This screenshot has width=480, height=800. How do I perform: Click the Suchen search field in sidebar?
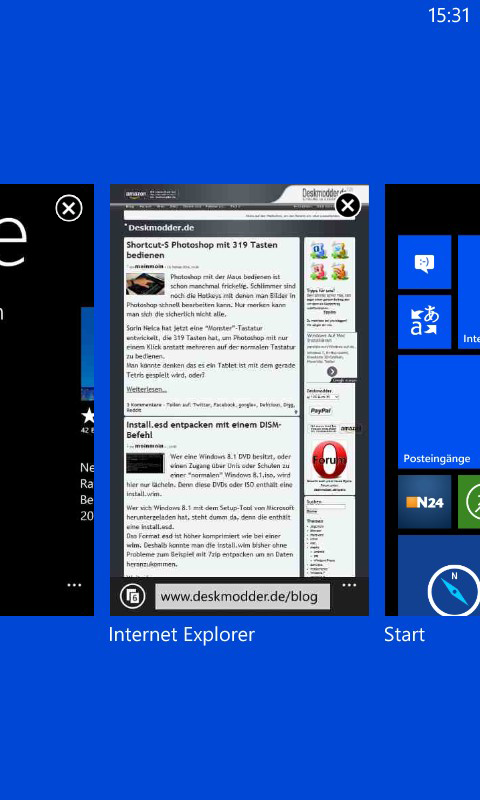[x=326, y=507]
